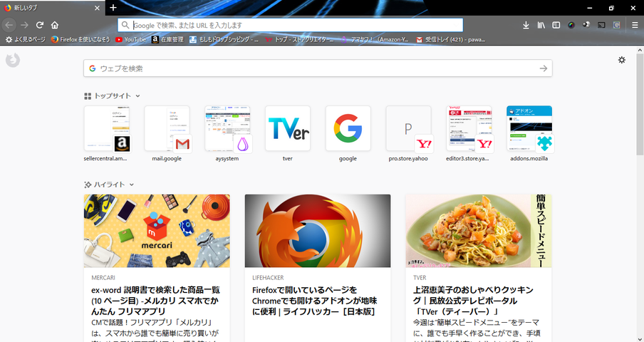Viewport: 644px width, 342px height.
Task: Open a new tab with plus button
Action: click(113, 8)
